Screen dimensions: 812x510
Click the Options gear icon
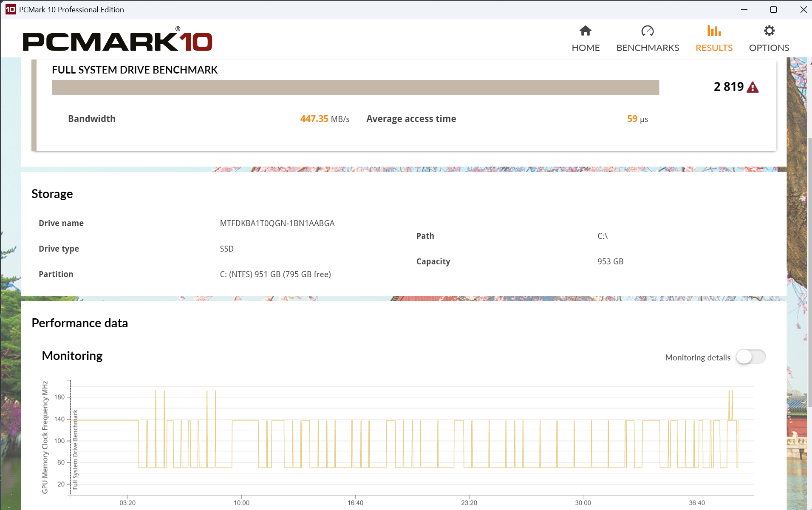point(769,31)
